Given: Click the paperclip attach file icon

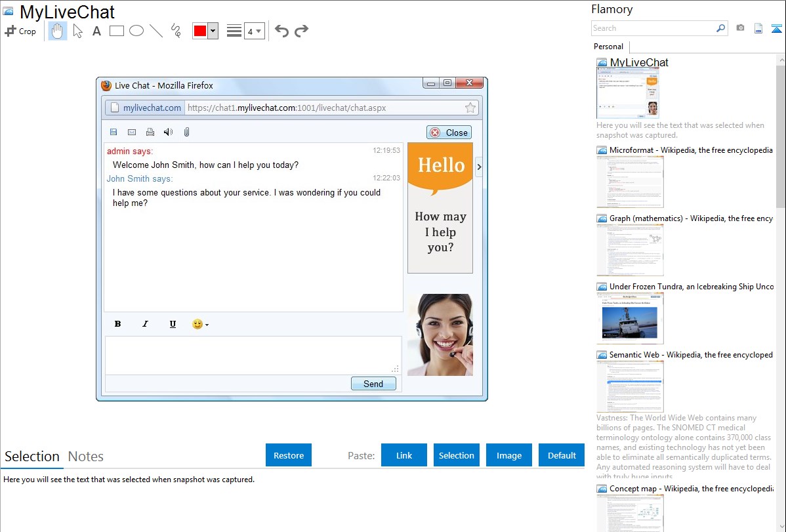Looking at the screenshot, I should click(x=186, y=132).
